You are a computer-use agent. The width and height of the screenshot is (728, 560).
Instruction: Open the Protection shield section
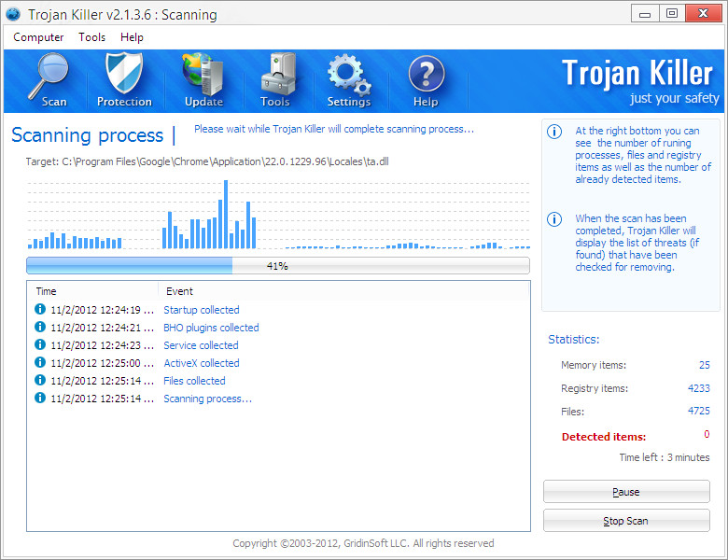click(124, 81)
